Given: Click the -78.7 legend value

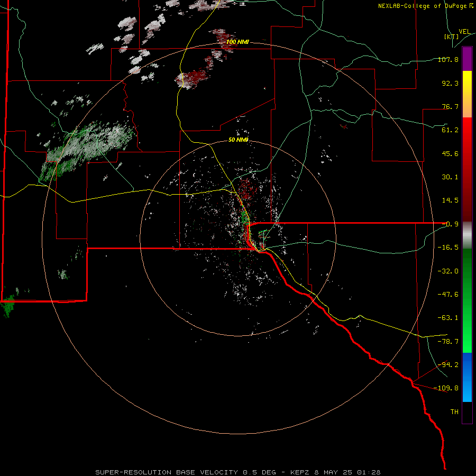Looking at the screenshot, I should tap(448, 342).
